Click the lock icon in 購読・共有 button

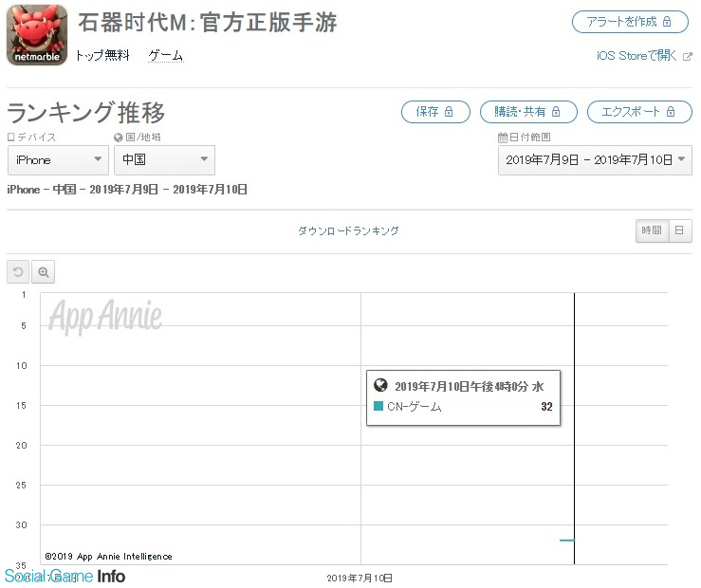click(x=556, y=111)
